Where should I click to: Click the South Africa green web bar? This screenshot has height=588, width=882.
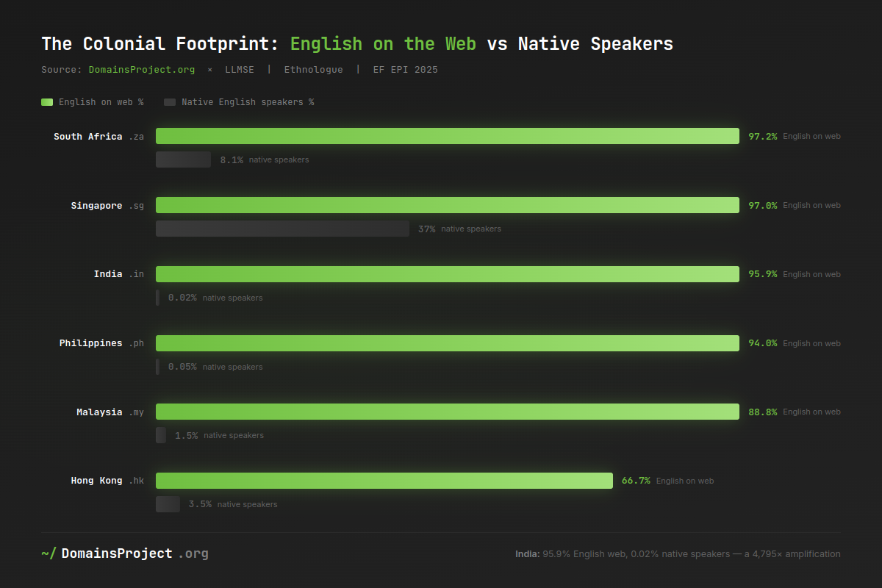(447, 136)
